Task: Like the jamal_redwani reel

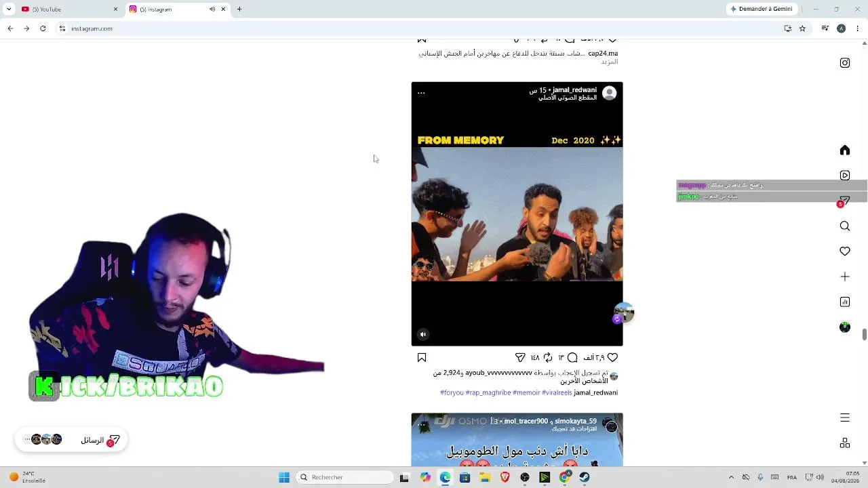Action: tap(612, 358)
